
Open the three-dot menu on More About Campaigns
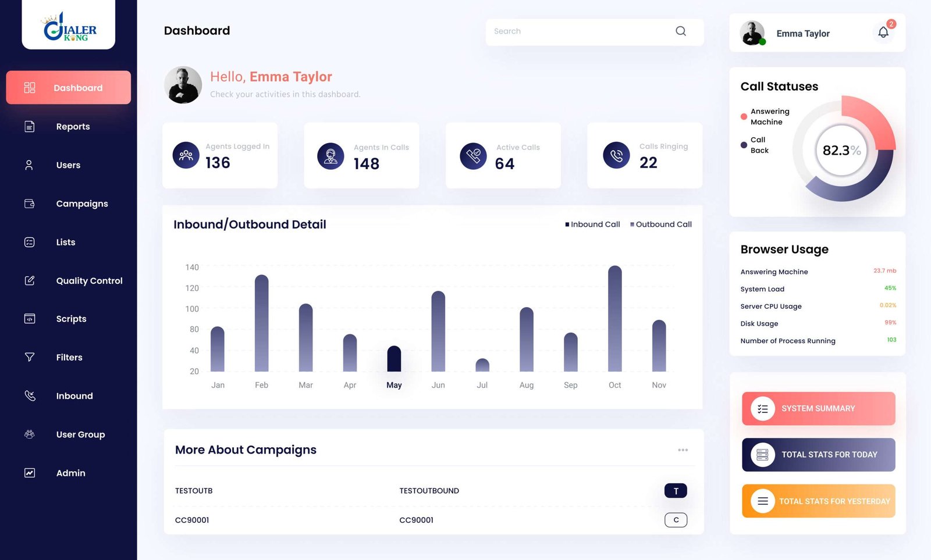coord(683,449)
